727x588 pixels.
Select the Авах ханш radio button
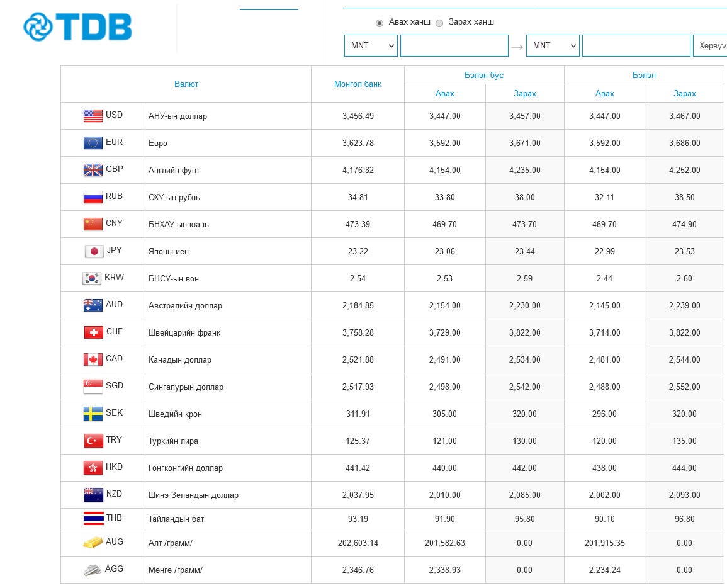click(380, 23)
